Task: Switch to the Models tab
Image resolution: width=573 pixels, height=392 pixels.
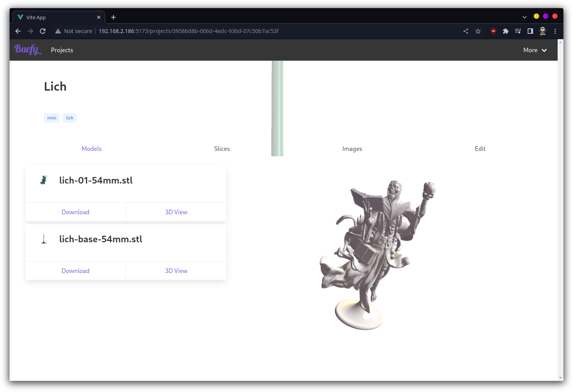Action: pos(91,149)
